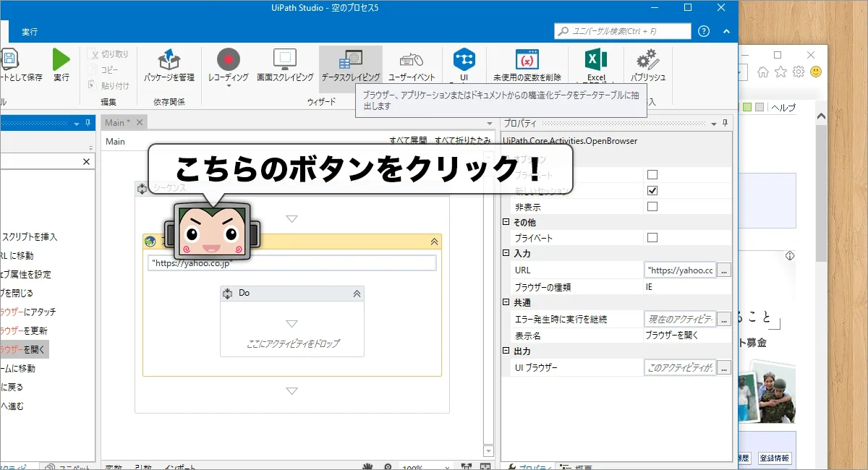Open the データスクレイピング data scraping wizard

[x=351, y=65]
